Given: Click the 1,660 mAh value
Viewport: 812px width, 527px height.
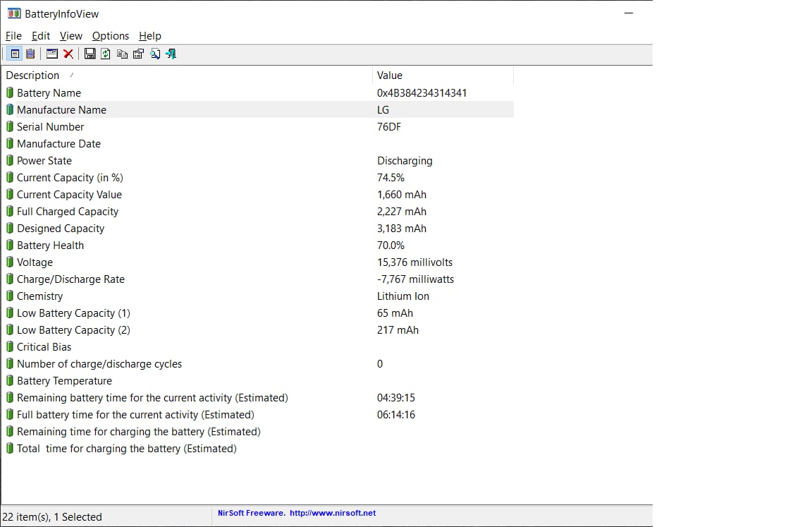Looking at the screenshot, I should point(402,195).
